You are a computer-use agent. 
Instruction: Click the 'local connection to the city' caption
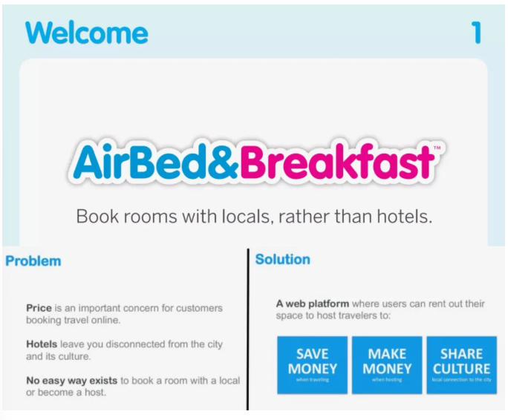pyautogui.click(x=461, y=380)
